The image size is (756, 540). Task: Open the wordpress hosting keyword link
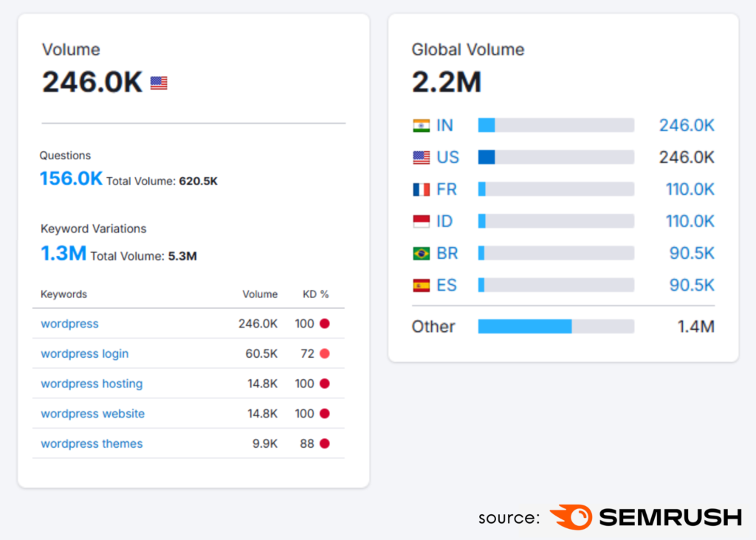[92, 384]
